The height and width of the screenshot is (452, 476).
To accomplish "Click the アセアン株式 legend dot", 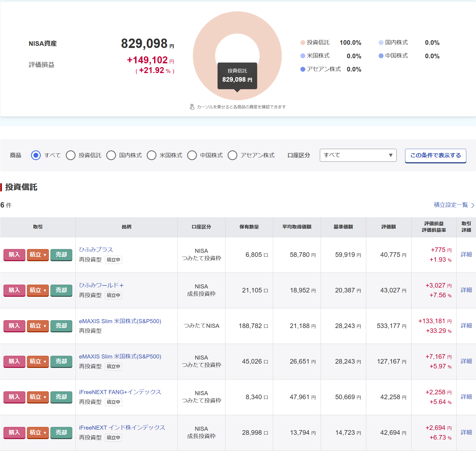I will pos(303,69).
